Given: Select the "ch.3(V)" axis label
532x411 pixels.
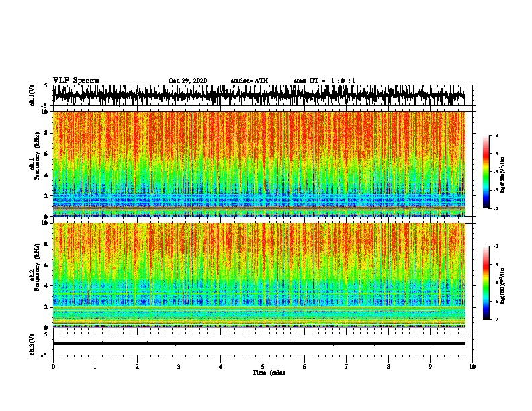Looking at the screenshot, I should click(32, 345).
